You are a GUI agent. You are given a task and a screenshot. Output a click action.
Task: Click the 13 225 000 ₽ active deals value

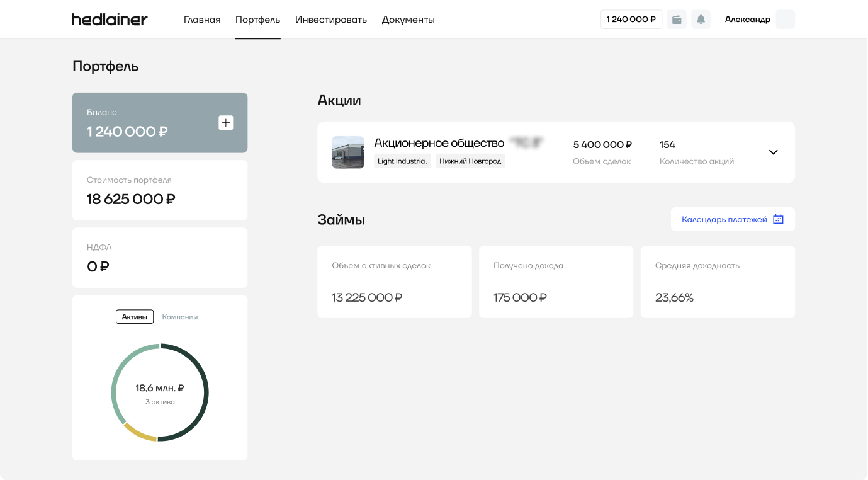pyautogui.click(x=367, y=297)
